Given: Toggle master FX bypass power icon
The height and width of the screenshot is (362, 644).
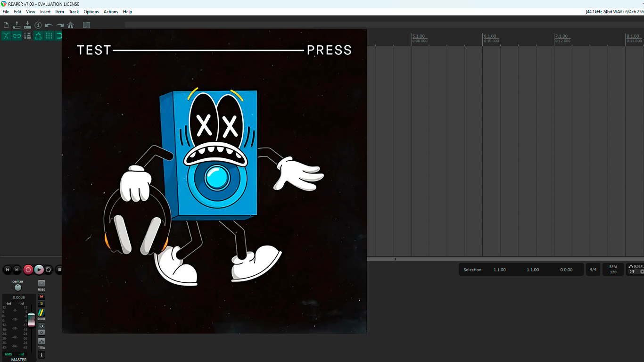Looking at the screenshot, I should coord(41,332).
